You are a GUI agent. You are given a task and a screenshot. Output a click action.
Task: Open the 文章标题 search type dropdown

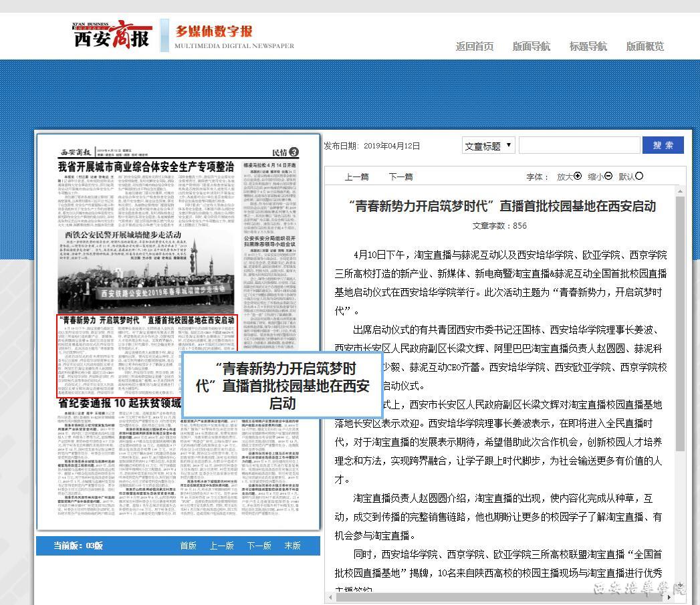pyautogui.click(x=488, y=146)
